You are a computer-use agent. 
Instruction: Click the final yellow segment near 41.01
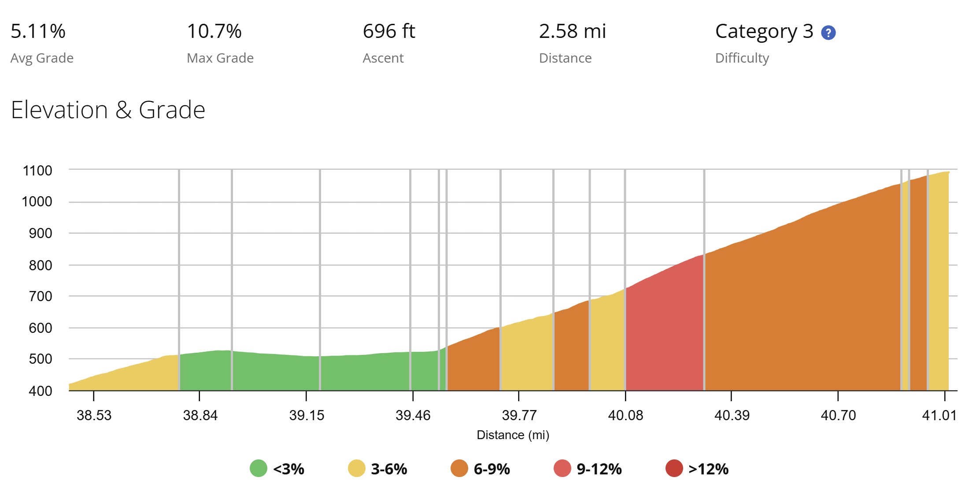point(939,282)
